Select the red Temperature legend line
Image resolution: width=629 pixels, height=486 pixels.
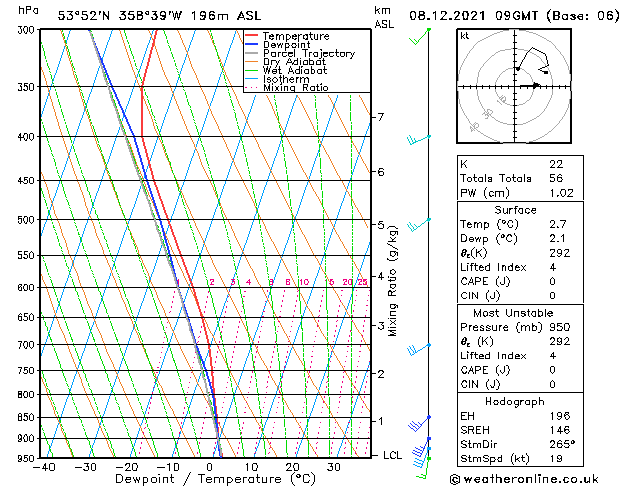click(x=252, y=36)
